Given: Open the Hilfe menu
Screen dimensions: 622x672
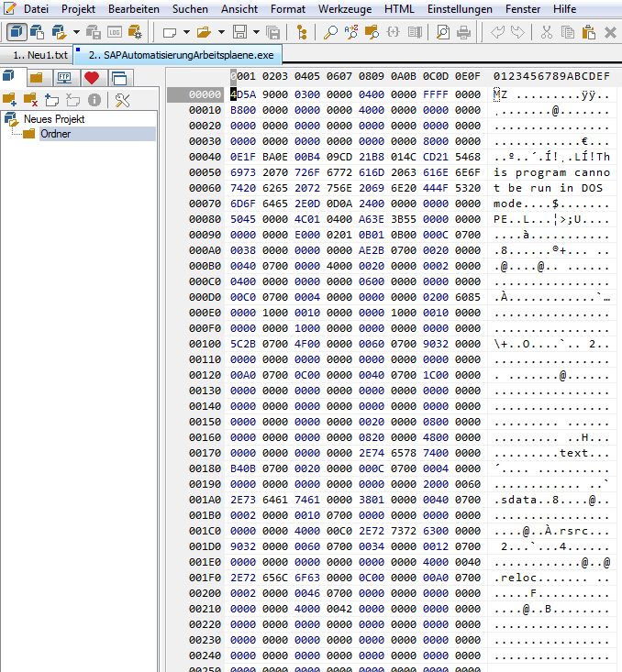Looking at the screenshot, I should tap(564, 9).
